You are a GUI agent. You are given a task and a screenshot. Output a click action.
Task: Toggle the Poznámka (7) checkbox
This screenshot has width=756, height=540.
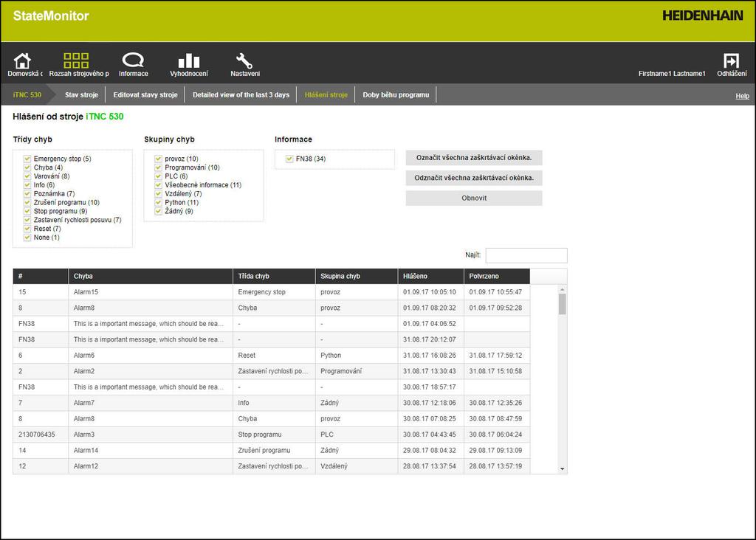[27, 194]
